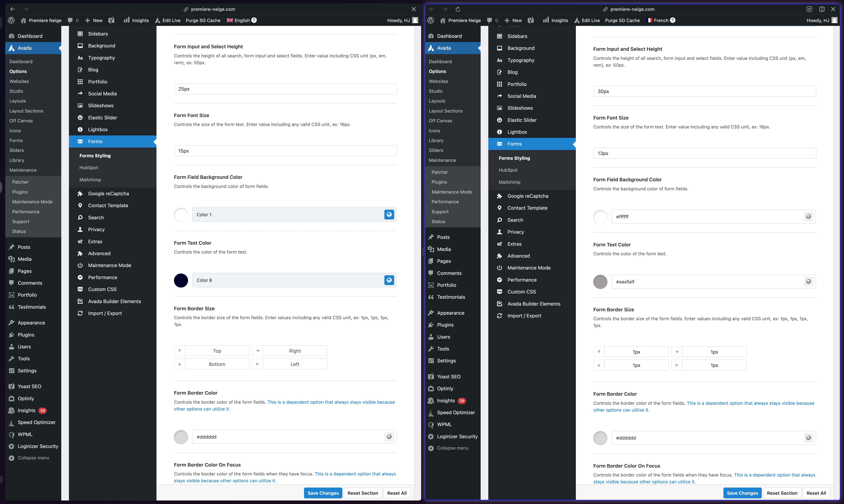Select HubSpot sub-tab in left window

(x=89, y=168)
